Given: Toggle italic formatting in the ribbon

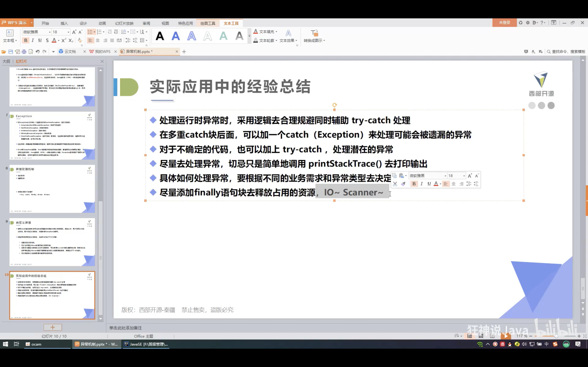Looking at the screenshot, I should pos(32,40).
